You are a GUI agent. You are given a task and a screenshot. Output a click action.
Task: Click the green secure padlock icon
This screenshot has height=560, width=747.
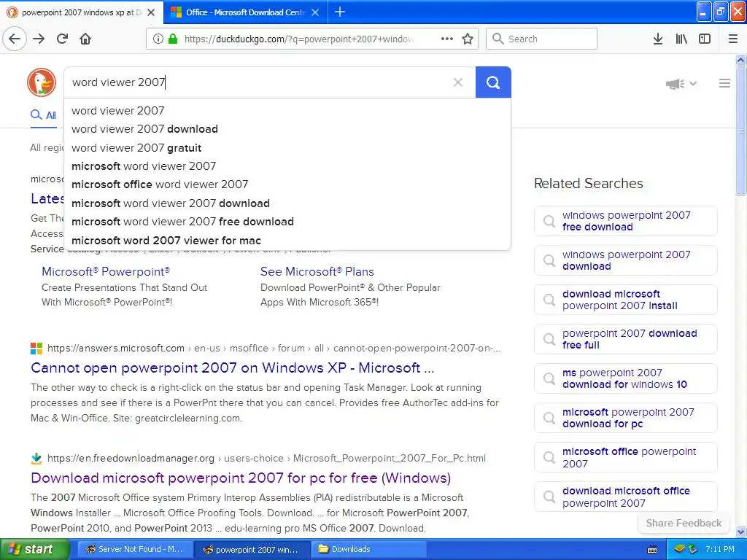point(174,39)
